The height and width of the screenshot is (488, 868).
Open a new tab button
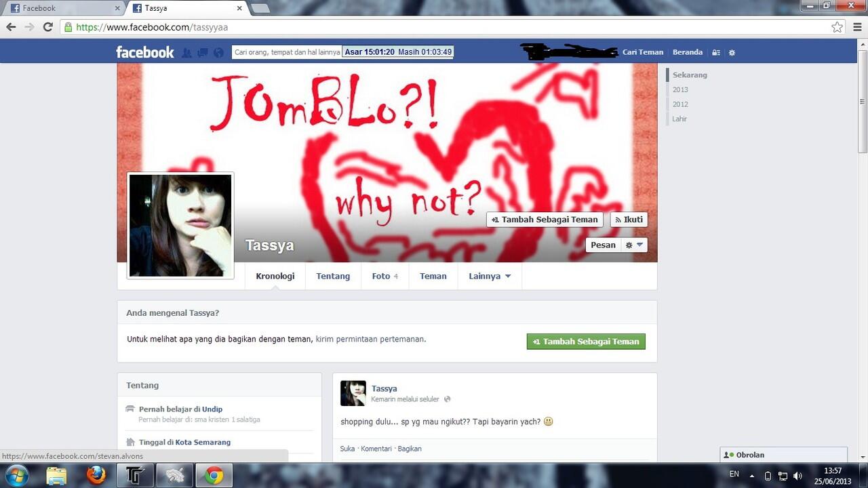pyautogui.click(x=260, y=8)
